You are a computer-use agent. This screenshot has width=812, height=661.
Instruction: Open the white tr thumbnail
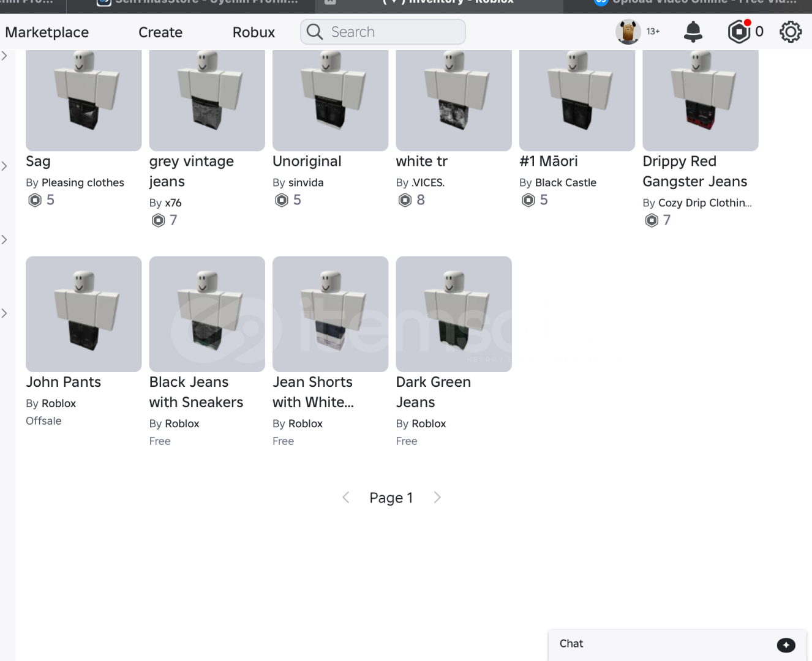coord(454,100)
